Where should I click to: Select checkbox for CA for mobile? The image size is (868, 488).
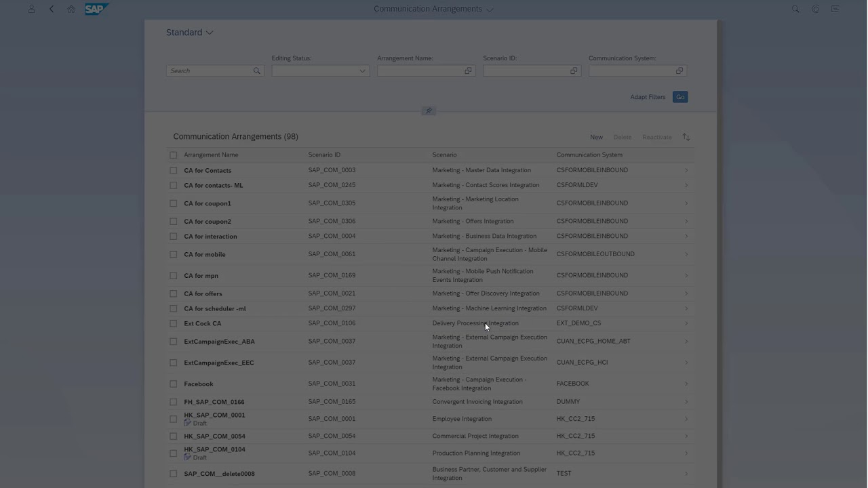click(x=174, y=254)
